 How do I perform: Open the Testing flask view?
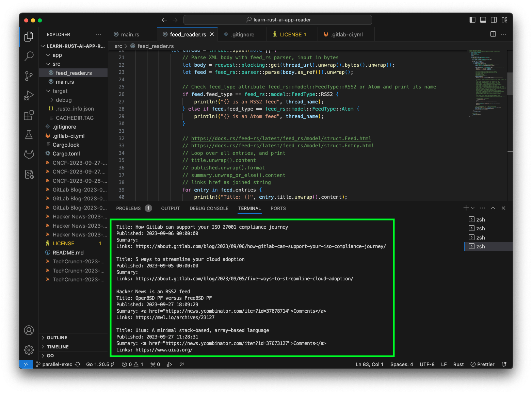point(29,135)
